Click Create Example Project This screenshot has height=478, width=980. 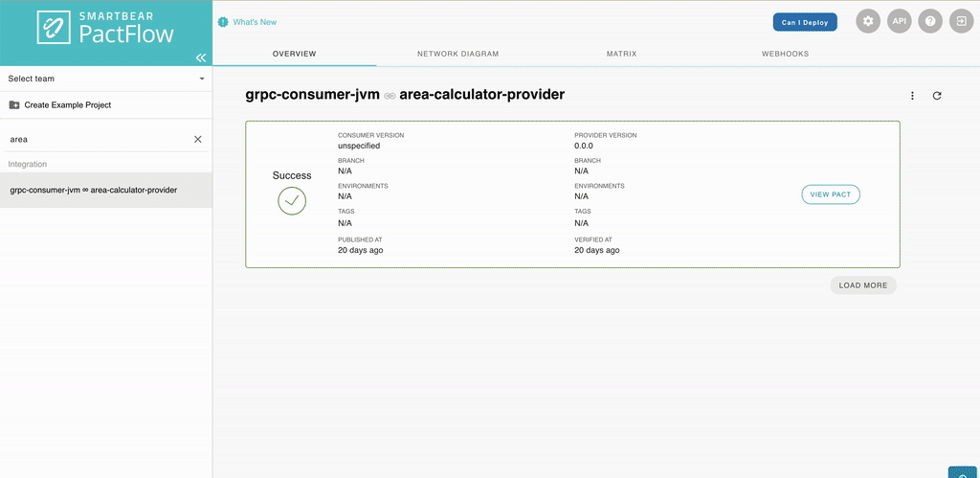coord(68,105)
